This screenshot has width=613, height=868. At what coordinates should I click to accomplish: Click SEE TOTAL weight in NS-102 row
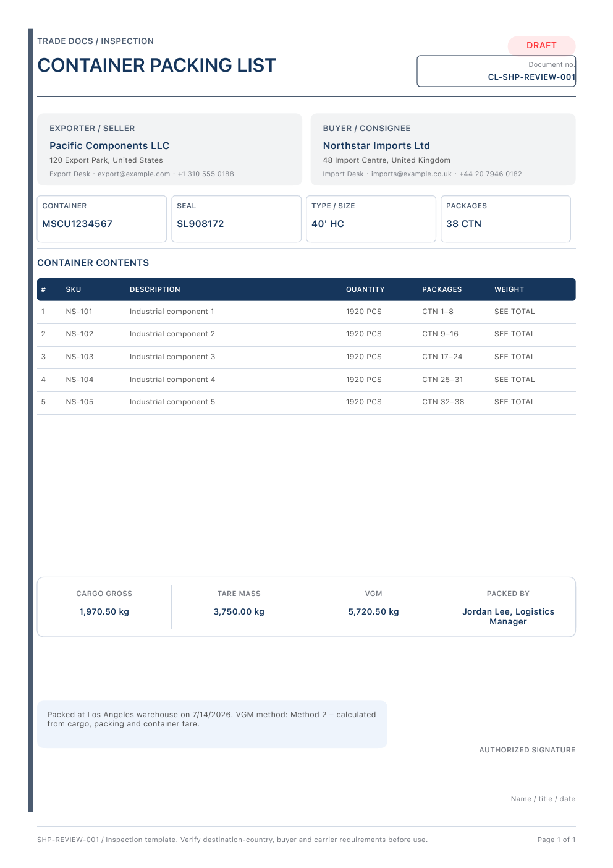click(x=515, y=334)
